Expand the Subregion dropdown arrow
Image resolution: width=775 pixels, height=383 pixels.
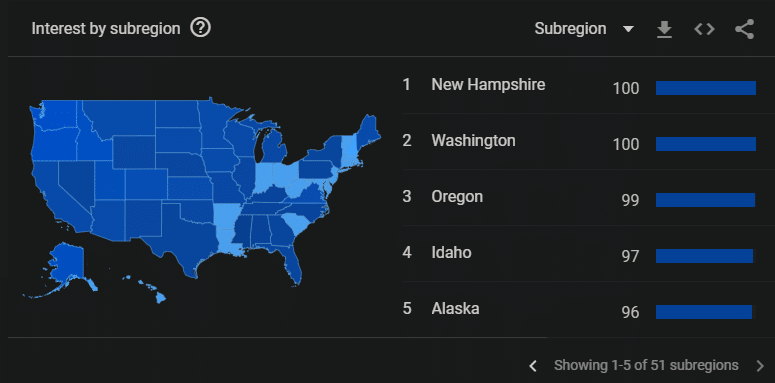(628, 29)
